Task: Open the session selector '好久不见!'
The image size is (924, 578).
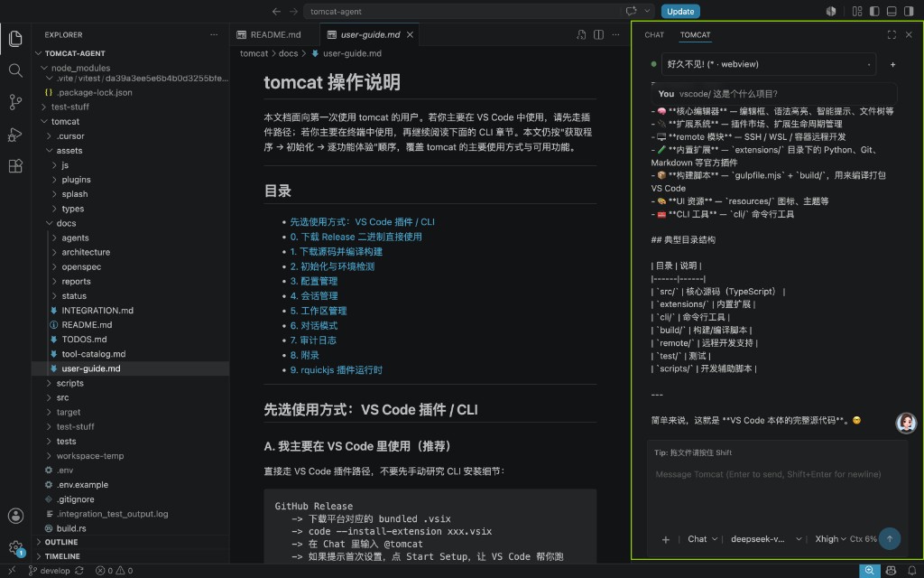Action: pos(769,64)
